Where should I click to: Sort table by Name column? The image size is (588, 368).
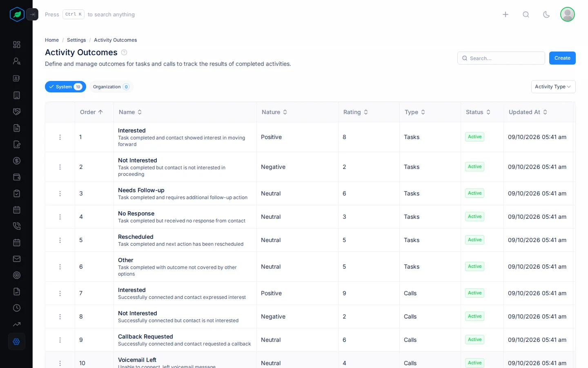point(130,112)
